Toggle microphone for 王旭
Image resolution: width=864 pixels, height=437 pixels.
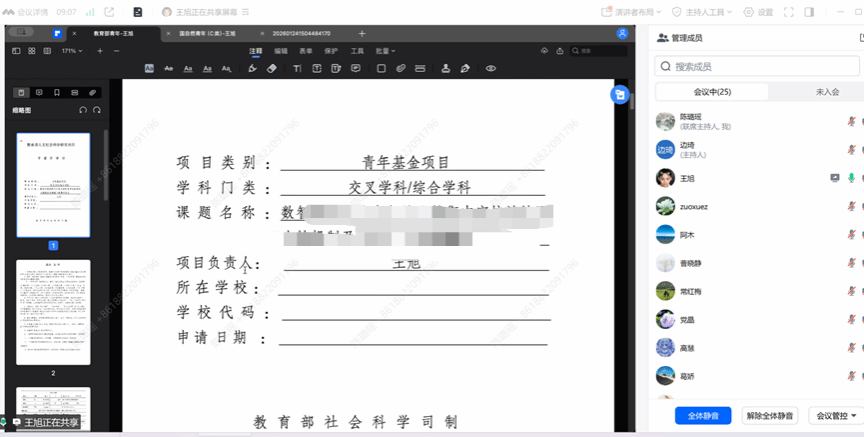[850, 178]
